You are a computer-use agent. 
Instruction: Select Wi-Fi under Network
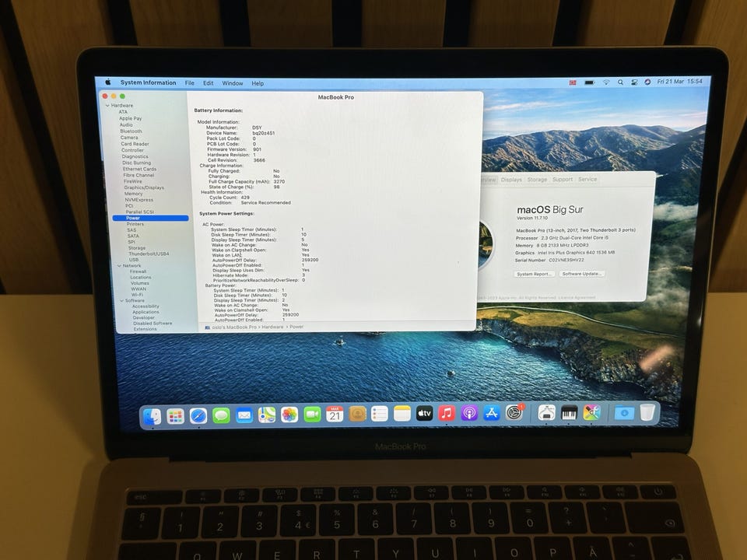(x=137, y=295)
